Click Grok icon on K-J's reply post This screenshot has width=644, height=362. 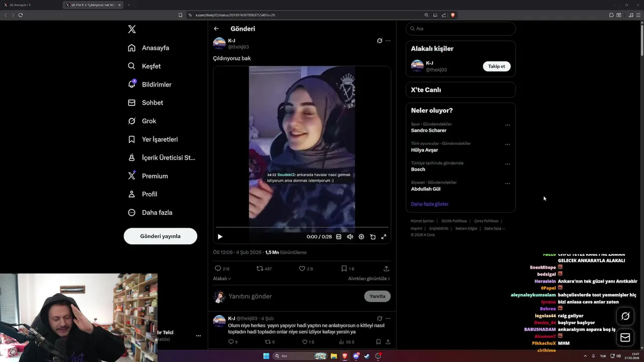click(x=380, y=318)
